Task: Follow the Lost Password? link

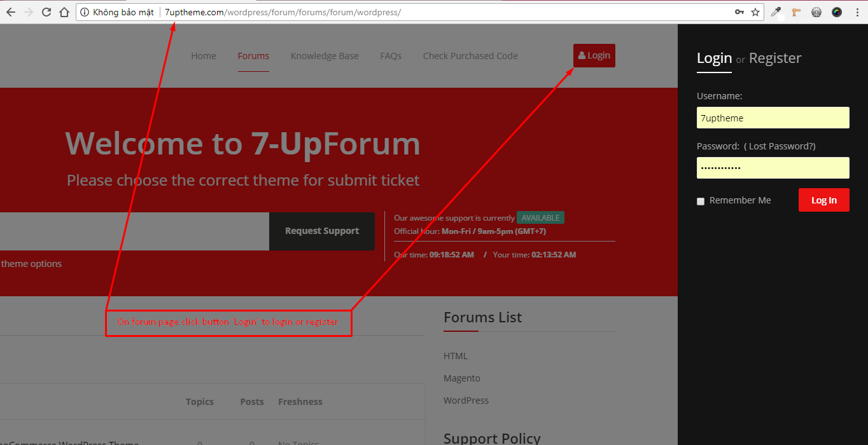Action: [781, 146]
